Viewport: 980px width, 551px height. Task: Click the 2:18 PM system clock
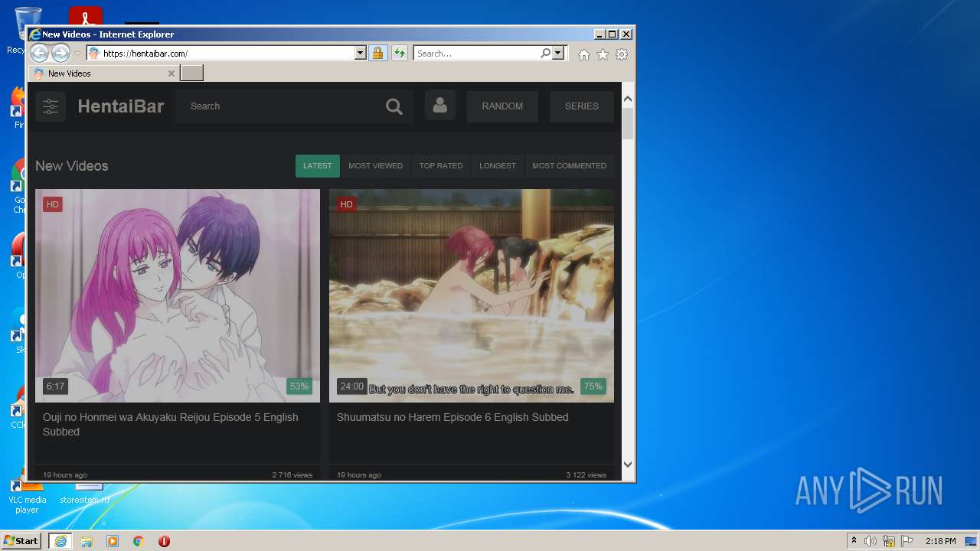940,541
